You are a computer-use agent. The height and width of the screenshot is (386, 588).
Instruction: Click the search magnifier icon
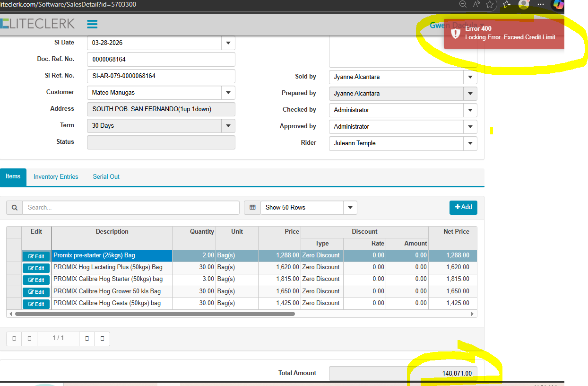click(14, 208)
